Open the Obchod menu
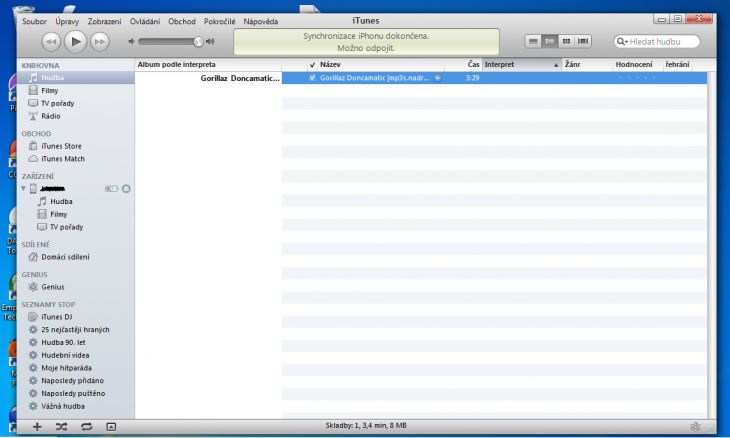 [x=182, y=21]
